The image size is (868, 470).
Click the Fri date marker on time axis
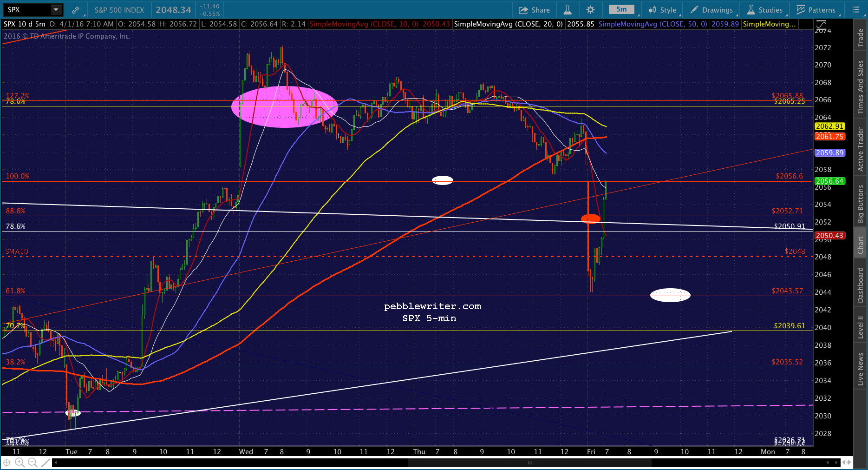click(591, 452)
